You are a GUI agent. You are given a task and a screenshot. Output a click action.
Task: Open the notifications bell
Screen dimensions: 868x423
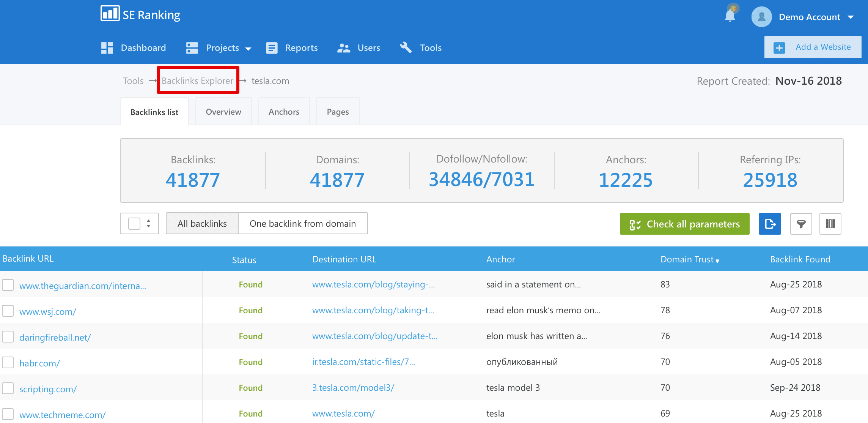730,16
